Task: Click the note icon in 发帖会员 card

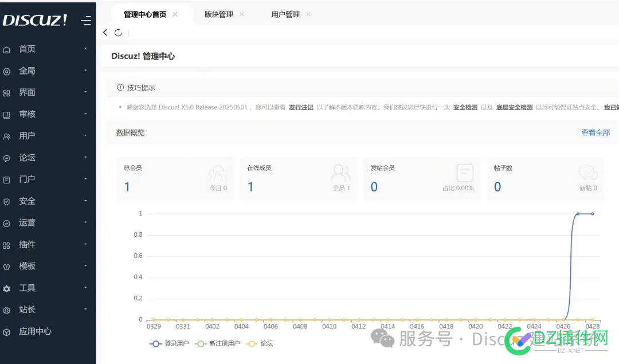Action: [x=465, y=173]
